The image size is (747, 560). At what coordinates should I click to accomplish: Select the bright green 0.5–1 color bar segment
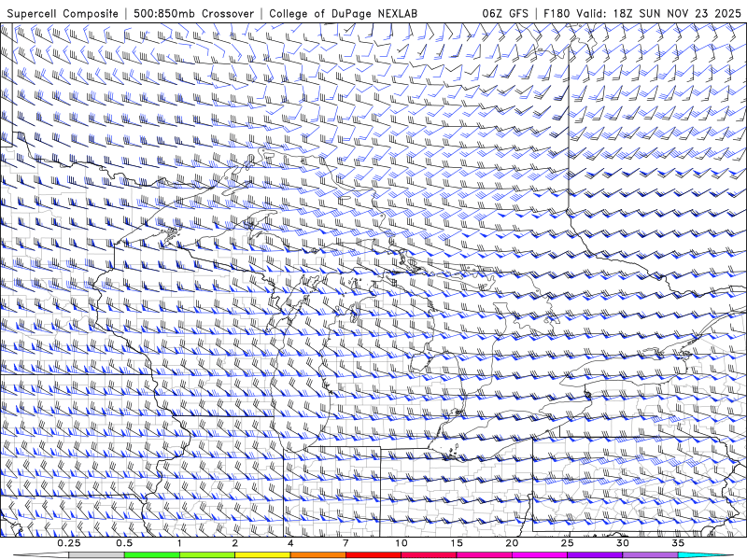[152, 555]
